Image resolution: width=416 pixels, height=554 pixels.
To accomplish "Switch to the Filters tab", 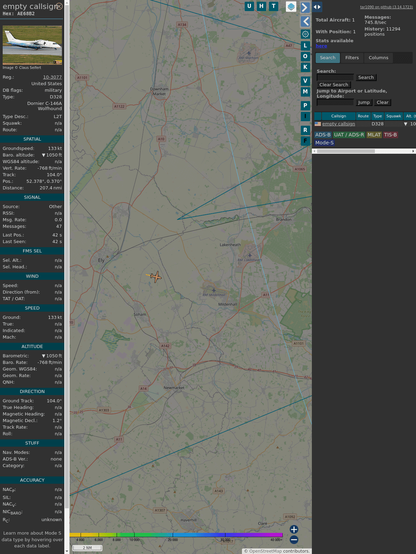I will (352, 58).
